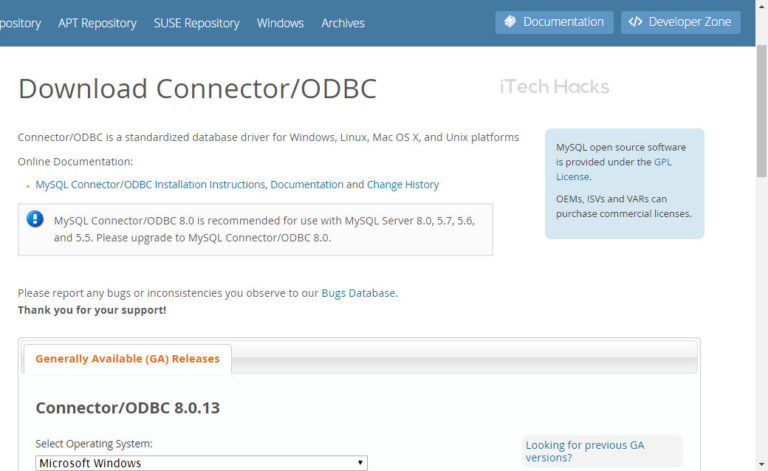768x471 pixels.
Task: Open the APT Repository menu item
Action: (x=99, y=23)
